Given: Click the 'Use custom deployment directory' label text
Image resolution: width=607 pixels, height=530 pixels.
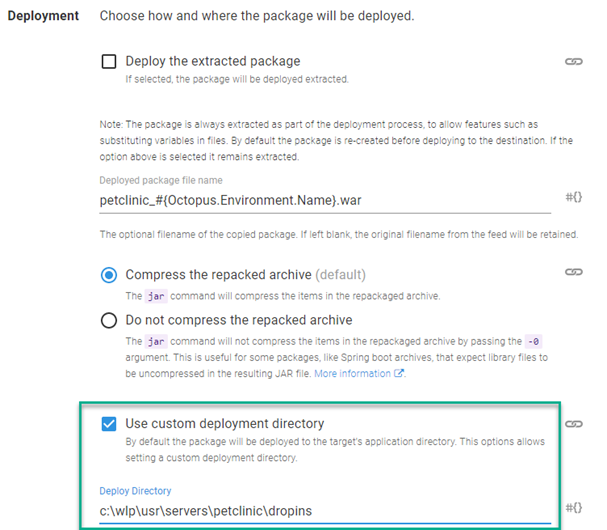Looking at the screenshot, I should coord(224,423).
